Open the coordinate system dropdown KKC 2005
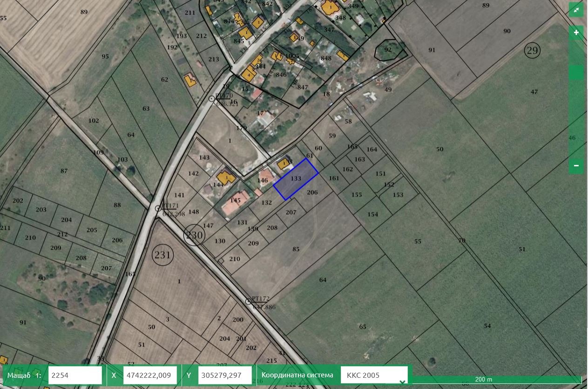 (374, 375)
